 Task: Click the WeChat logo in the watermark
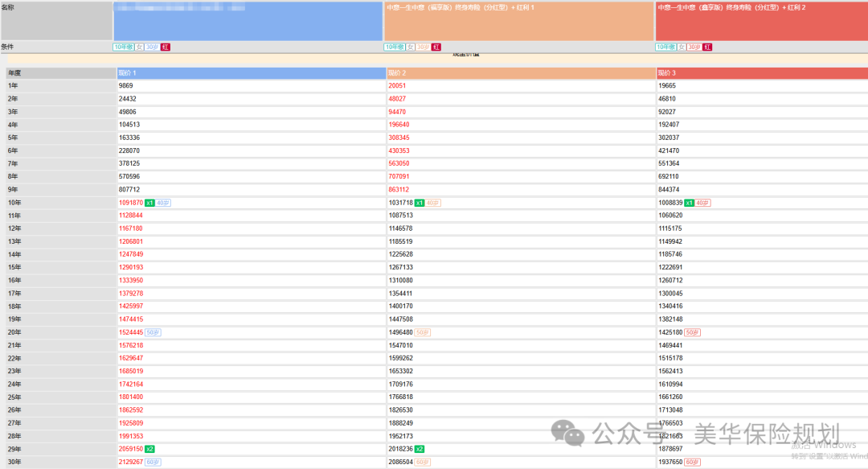point(574,435)
